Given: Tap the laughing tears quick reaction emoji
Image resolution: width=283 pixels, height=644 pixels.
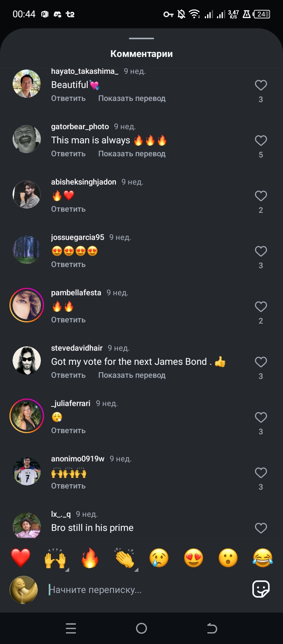Looking at the screenshot, I should pyautogui.click(x=263, y=558).
